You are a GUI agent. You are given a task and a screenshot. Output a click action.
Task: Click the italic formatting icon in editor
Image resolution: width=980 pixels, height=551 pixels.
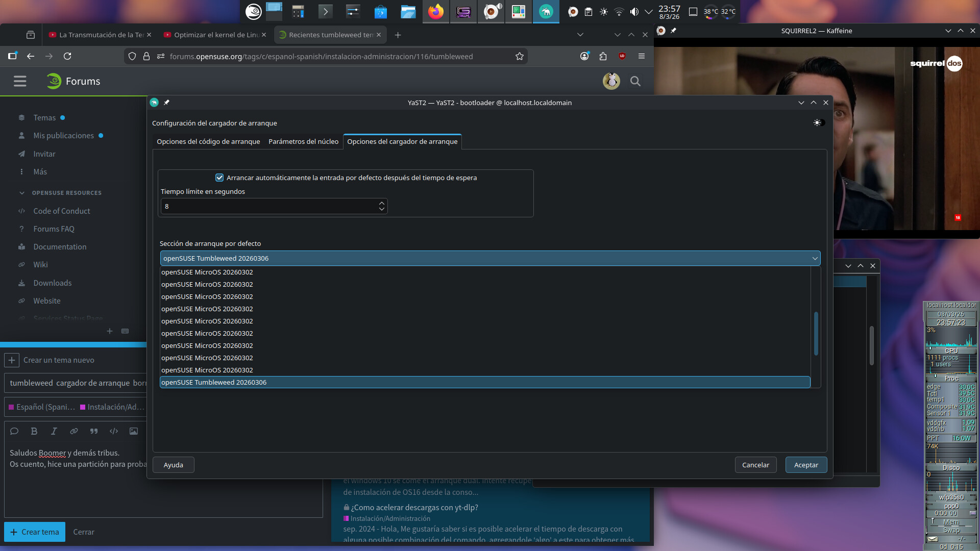(54, 431)
